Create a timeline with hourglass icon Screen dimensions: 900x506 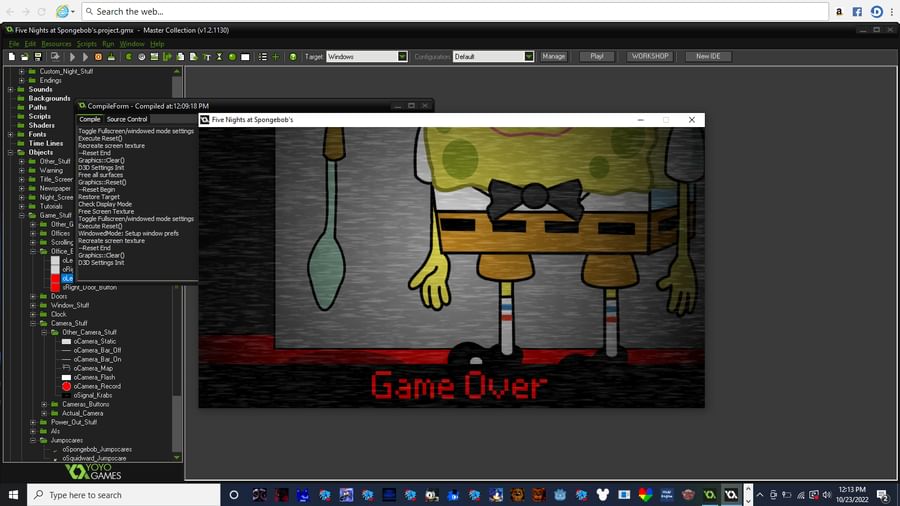(x=219, y=57)
